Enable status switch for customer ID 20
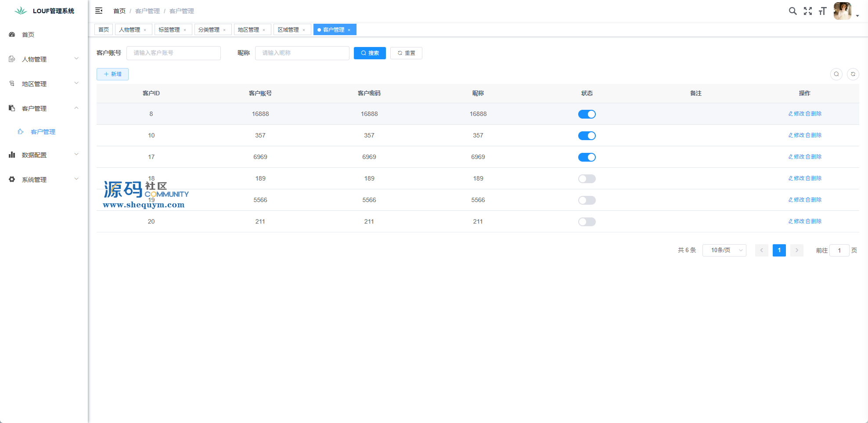Screen dimensions: 868x423 [587, 222]
